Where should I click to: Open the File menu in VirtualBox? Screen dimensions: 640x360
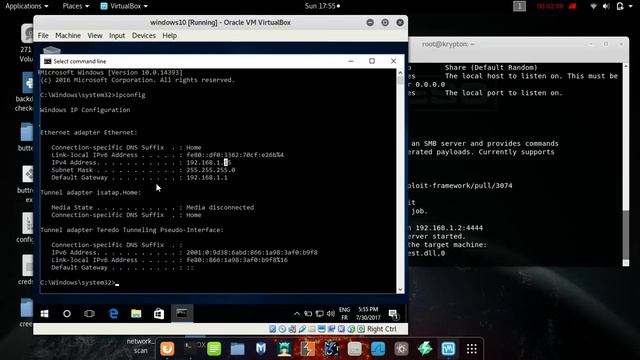pos(43,36)
